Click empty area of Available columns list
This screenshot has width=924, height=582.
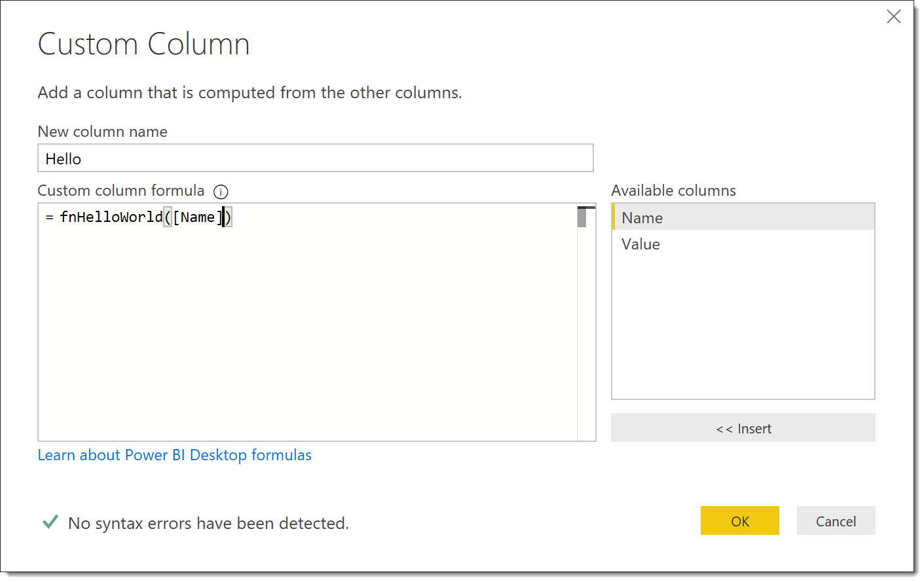click(743, 327)
